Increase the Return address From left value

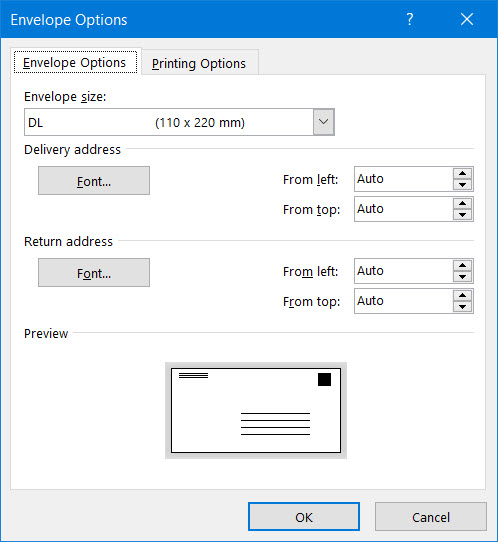pos(463,265)
